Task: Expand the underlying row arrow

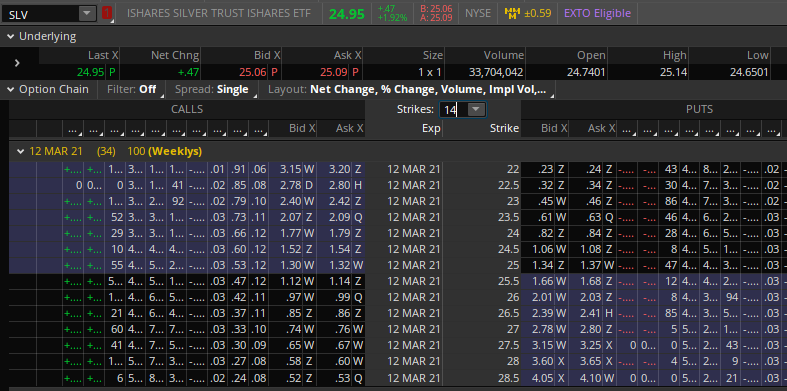Action: click(17, 63)
